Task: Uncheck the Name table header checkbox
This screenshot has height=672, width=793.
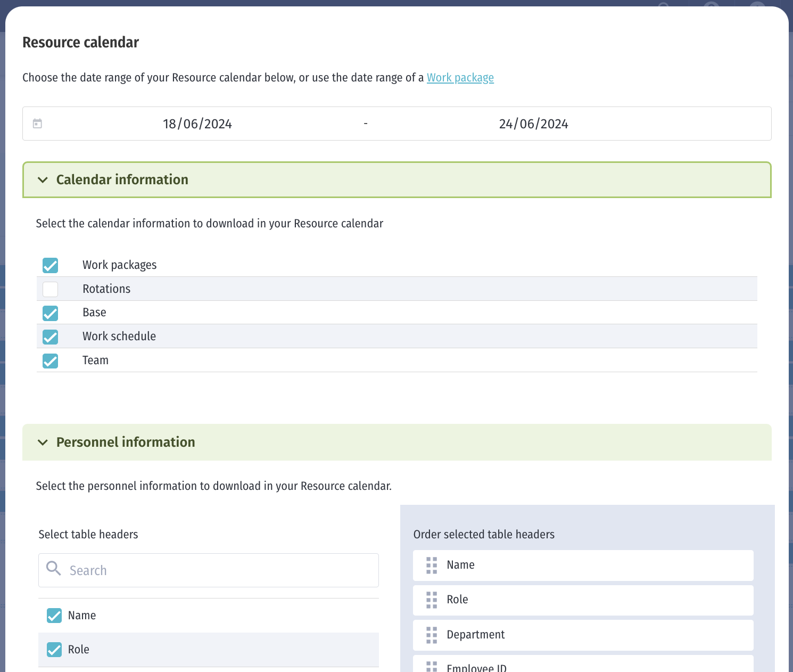Action: point(54,616)
